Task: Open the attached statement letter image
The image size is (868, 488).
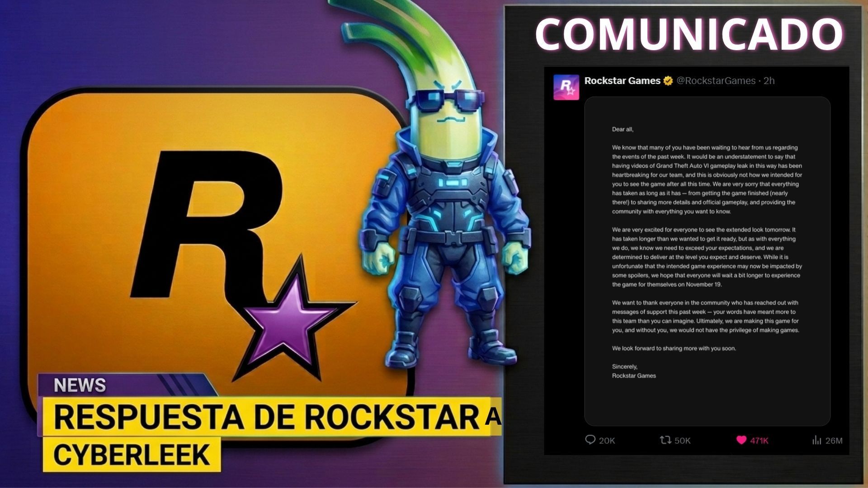Action: (707, 261)
